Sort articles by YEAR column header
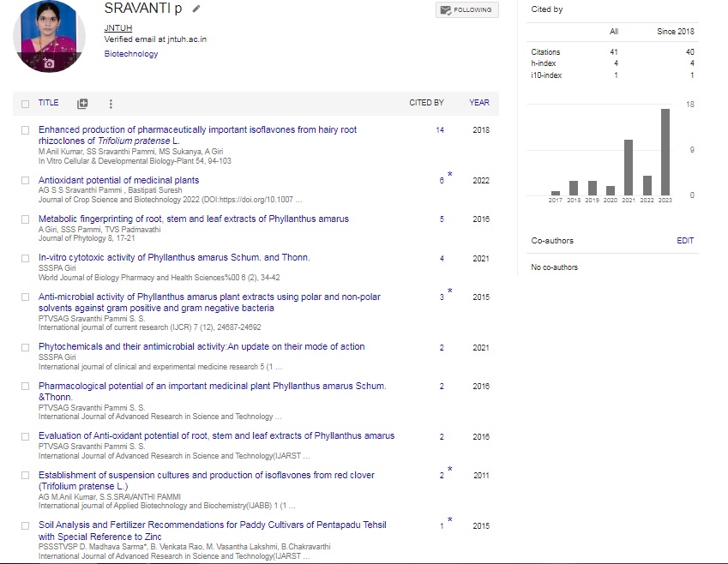Image resolution: width=728 pixels, height=564 pixels. point(479,103)
